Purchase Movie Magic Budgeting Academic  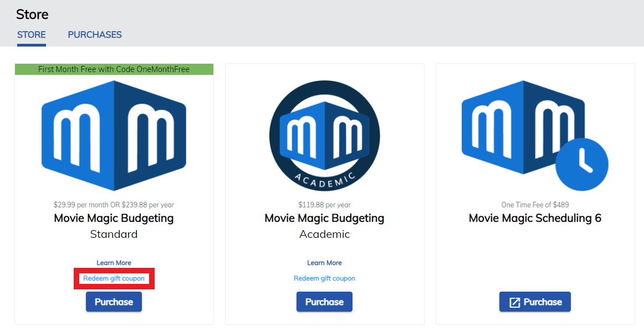pos(324,302)
